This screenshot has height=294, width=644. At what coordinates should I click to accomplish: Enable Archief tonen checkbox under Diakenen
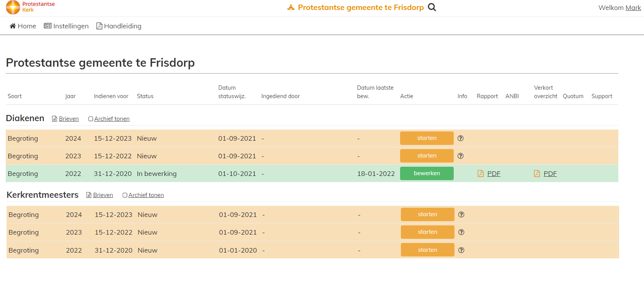pyautogui.click(x=91, y=119)
